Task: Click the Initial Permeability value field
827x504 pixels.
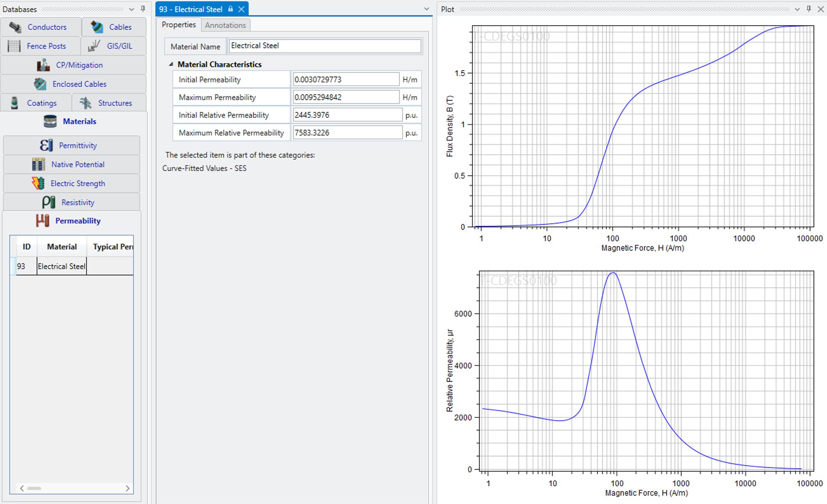Action: click(x=346, y=80)
